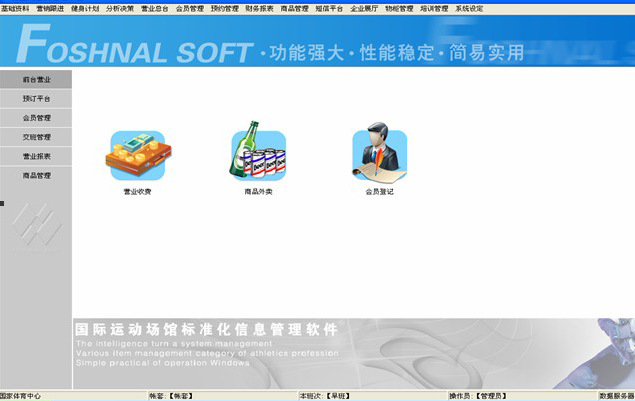Go to 营业报表 in the sidebar
The image size is (635, 401).
pyautogui.click(x=37, y=156)
